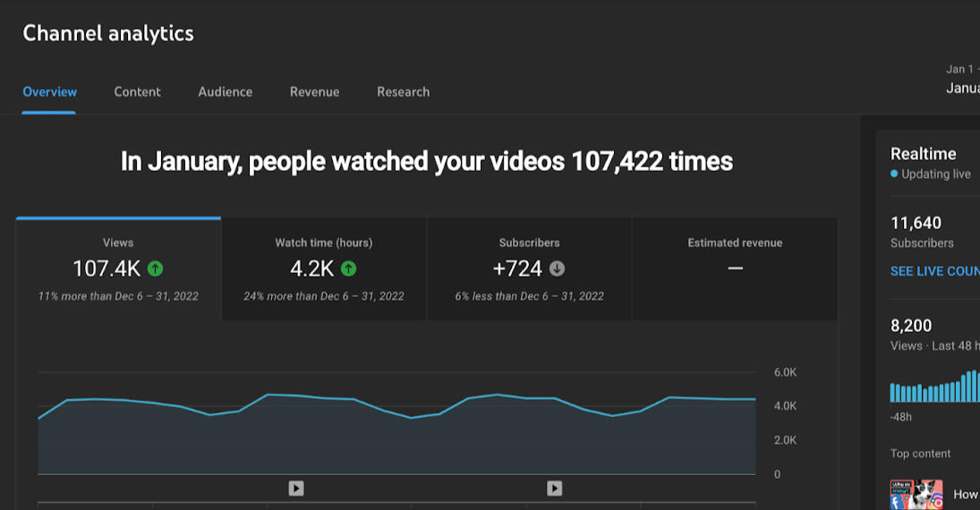Open the Content analytics tab
The width and height of the screenshot is (980, 510).
tap(137, 91)
